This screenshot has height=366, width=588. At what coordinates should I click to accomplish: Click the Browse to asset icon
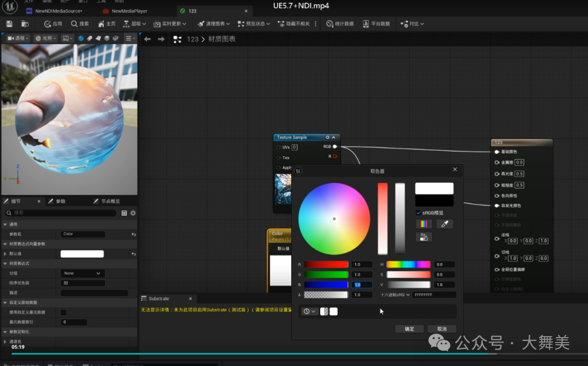[x=25, y=24]
